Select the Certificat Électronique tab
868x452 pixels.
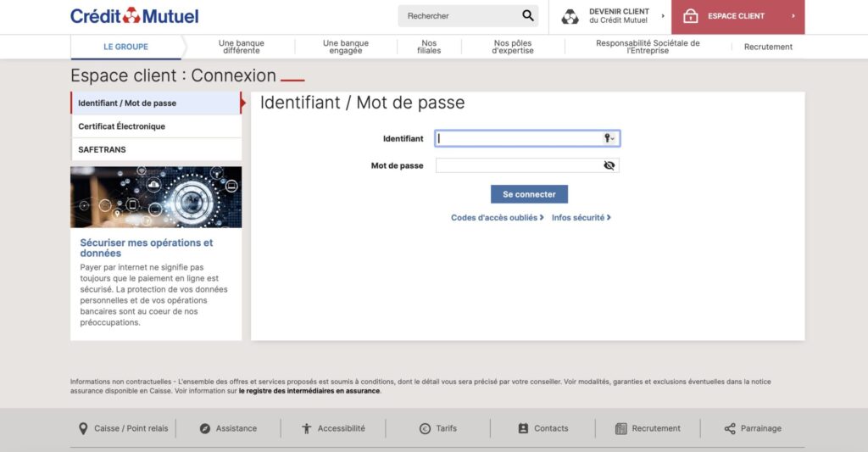121,126
